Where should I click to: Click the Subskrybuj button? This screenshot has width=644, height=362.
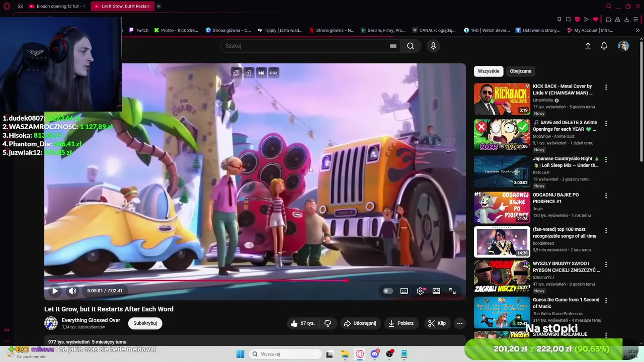(x=145, y=323)
